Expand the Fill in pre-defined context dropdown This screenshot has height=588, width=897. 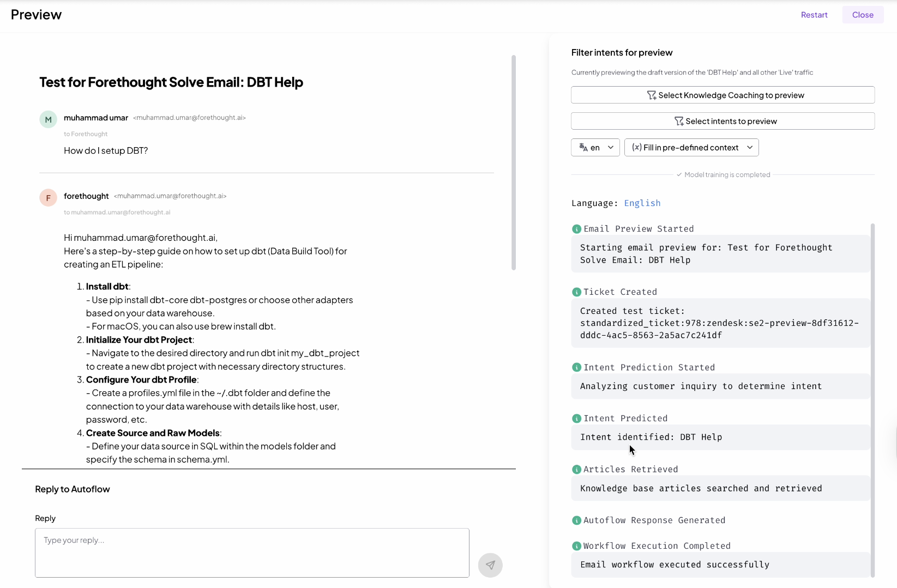pyautogui.click(x=691, y=147)
